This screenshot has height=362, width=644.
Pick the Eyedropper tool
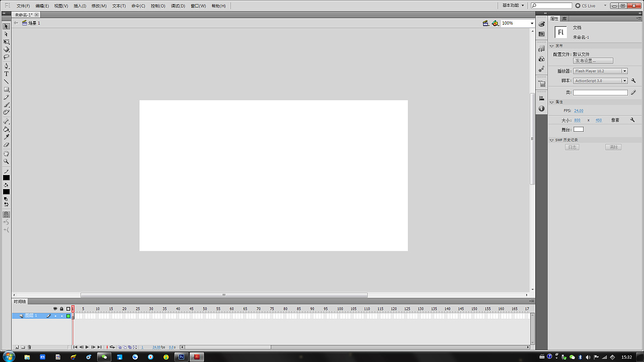click(x=7, y=137)
